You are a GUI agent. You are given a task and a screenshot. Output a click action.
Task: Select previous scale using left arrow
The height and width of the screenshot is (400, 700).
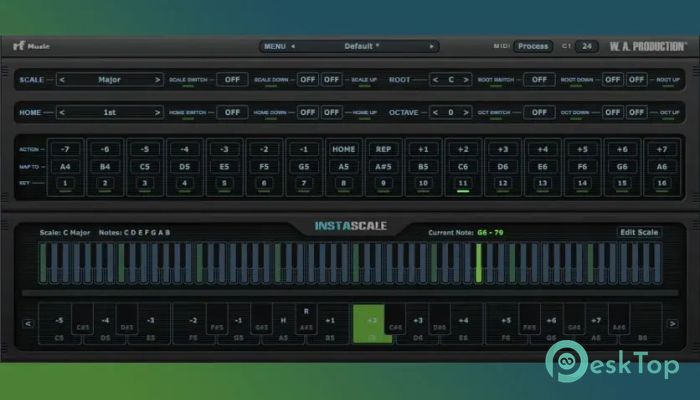tap(62, 79)
